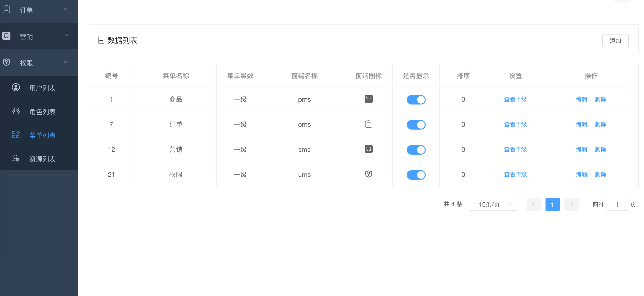This screenshot has width=644, height=296.
Task: Delete the 权限 menu row
Action: tap(600, 174)
